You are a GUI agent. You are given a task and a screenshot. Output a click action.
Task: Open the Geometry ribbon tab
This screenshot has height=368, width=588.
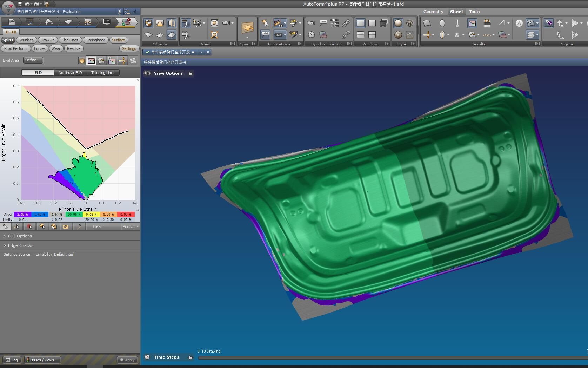[433, 12]
